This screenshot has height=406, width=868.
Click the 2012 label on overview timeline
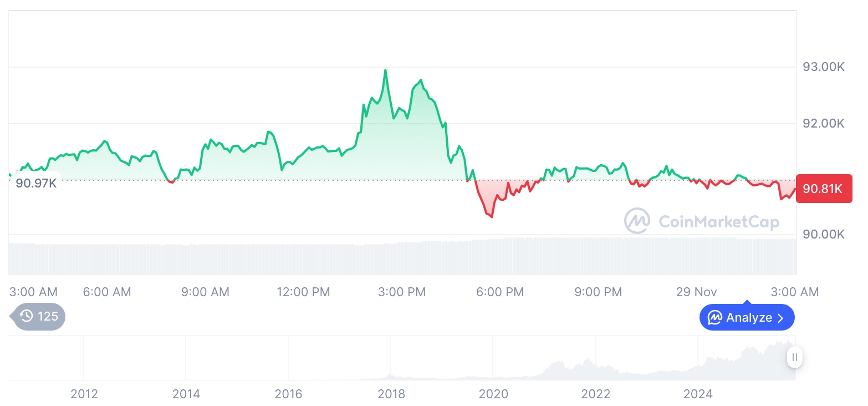(x=84, y=394)
